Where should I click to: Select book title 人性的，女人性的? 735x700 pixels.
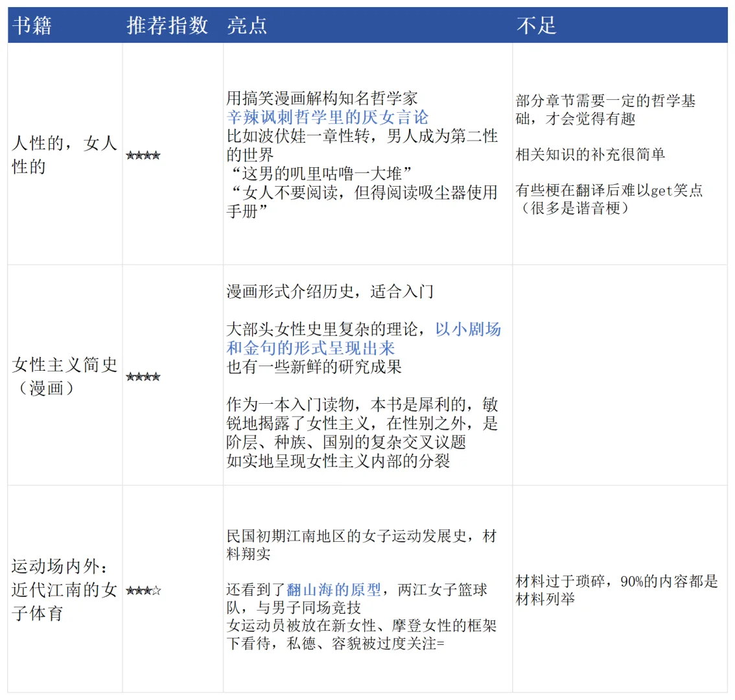64,155
